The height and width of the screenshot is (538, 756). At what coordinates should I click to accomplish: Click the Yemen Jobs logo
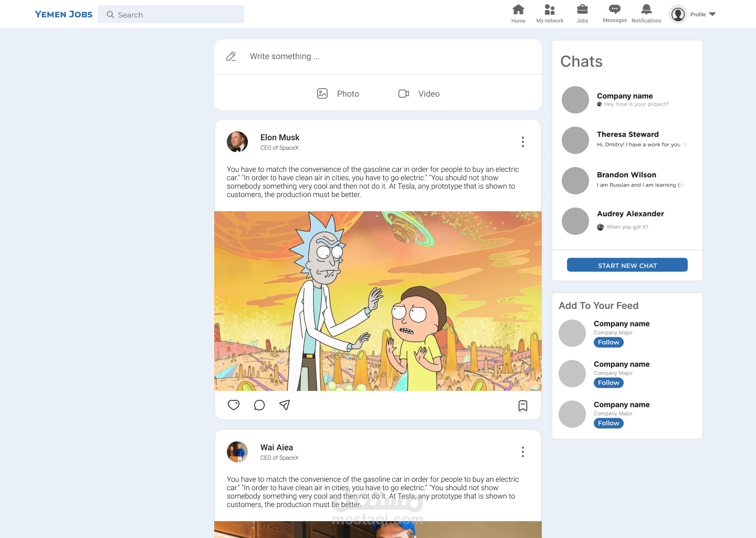[x=64, y=14]
